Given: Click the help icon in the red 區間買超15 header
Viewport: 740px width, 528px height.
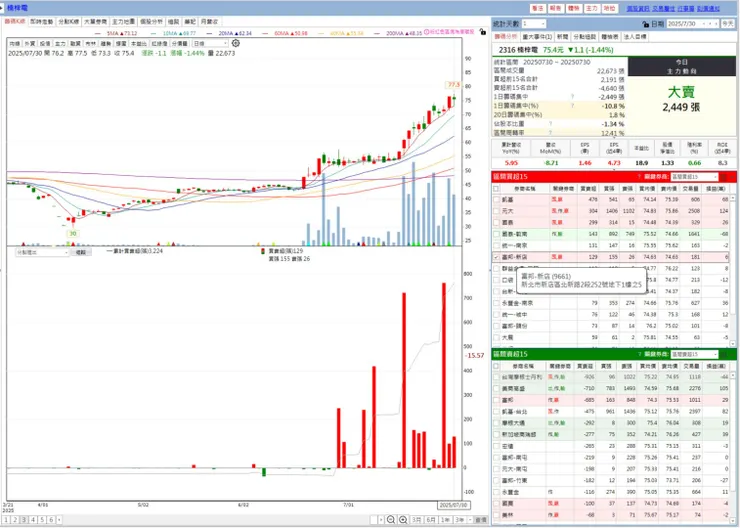Looking at the screenshot, I should (x=639, y=177).
